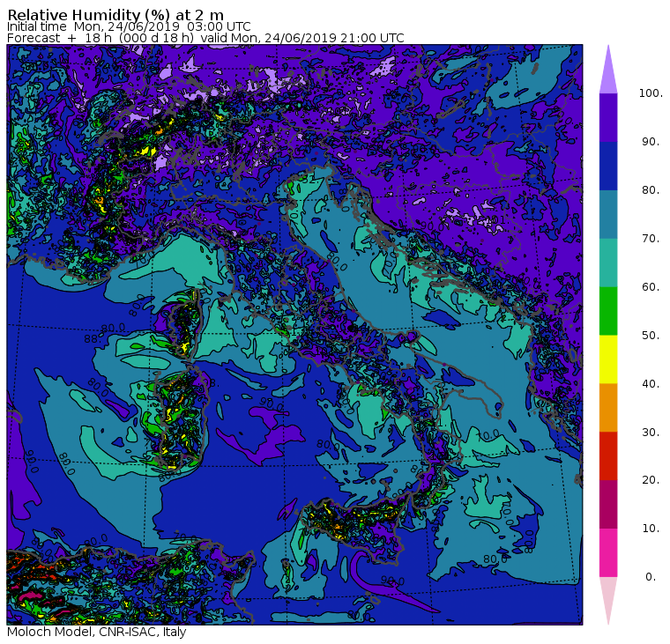
Task: Click the pale pink arrow below the color scale
Action: point(608,602)
